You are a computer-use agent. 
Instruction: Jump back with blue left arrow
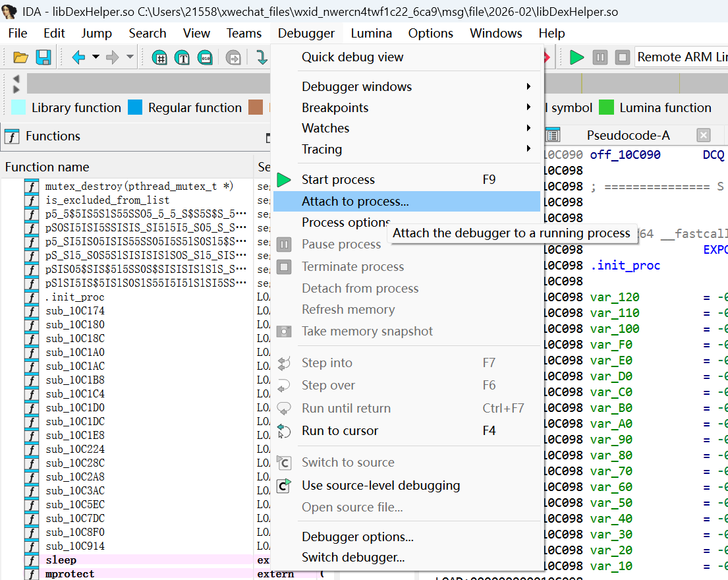(x=78, y=57)
